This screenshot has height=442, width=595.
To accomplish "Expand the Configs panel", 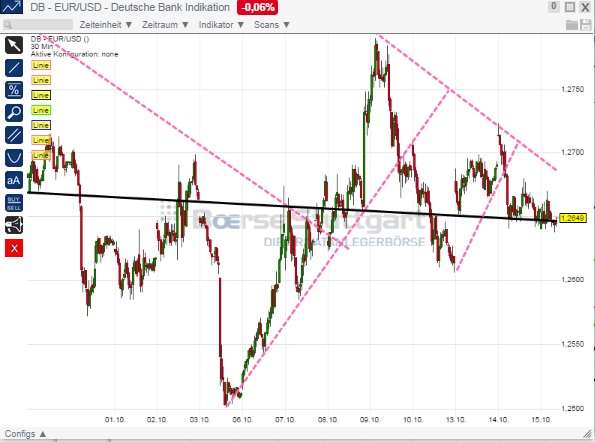I will tap(25, 434).
